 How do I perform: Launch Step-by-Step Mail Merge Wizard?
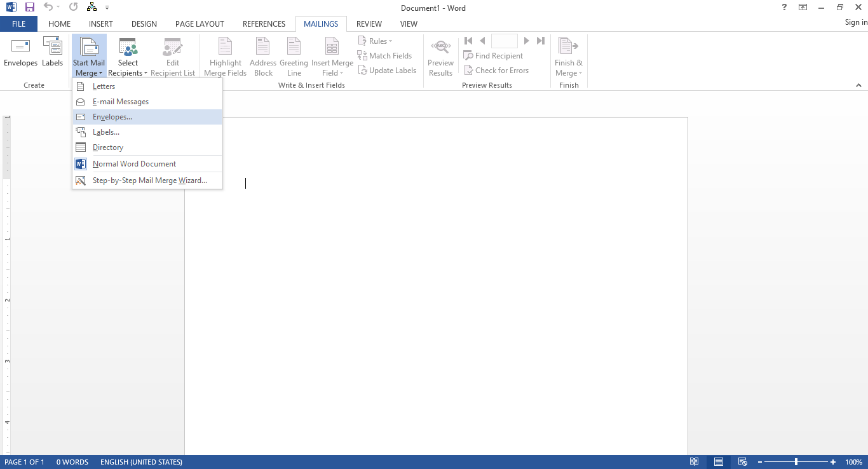coord(147,180)
